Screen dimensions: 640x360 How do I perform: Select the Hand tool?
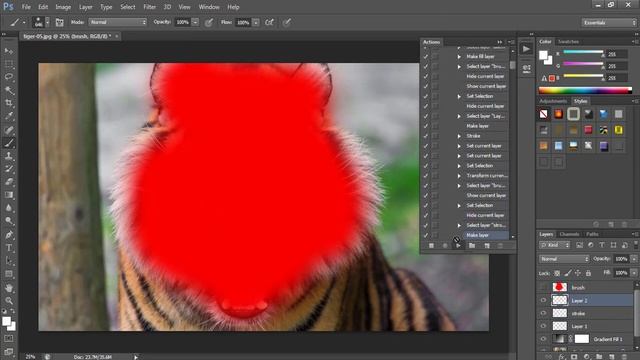point(9,288)
